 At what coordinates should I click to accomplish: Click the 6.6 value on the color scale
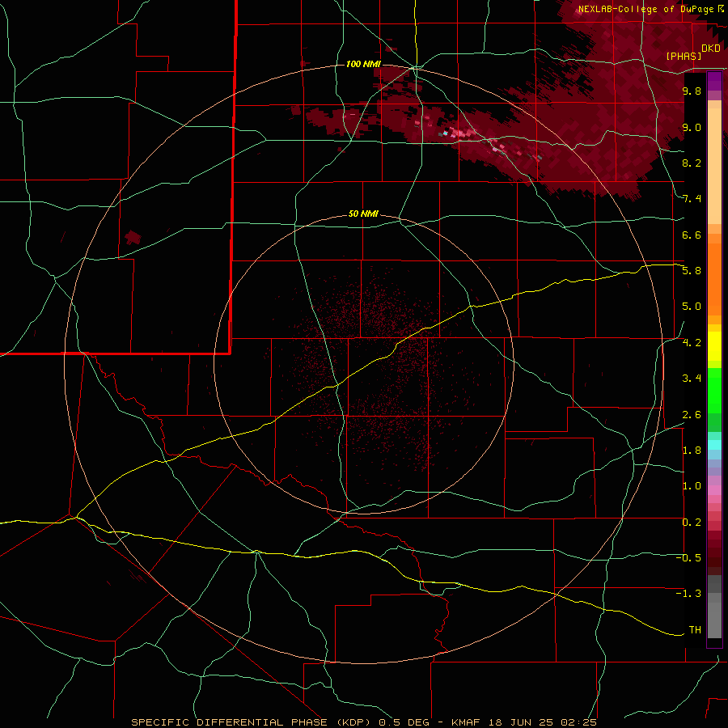[692, 235]
